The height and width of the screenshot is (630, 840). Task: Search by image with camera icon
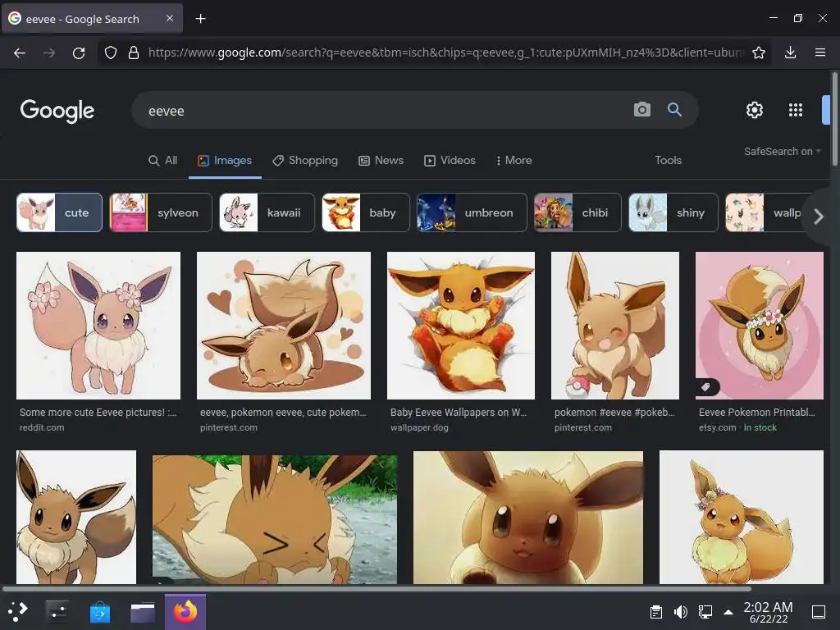coord(642,109)
